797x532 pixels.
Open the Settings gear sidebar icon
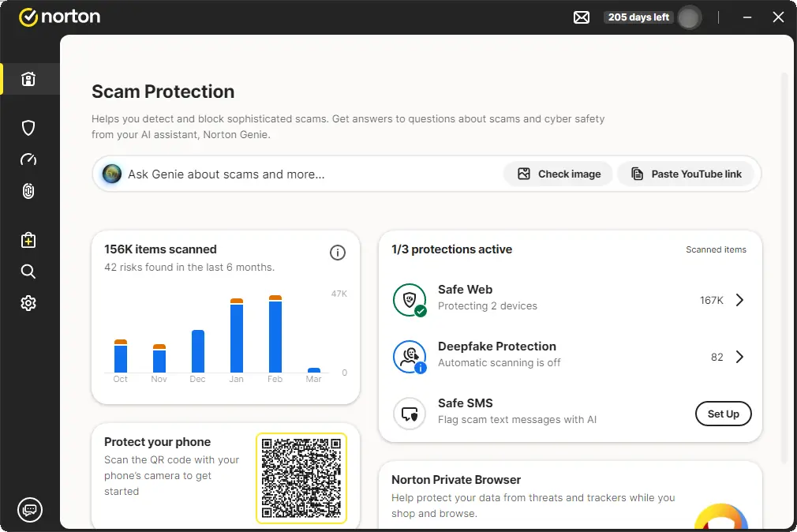[28, 303]
